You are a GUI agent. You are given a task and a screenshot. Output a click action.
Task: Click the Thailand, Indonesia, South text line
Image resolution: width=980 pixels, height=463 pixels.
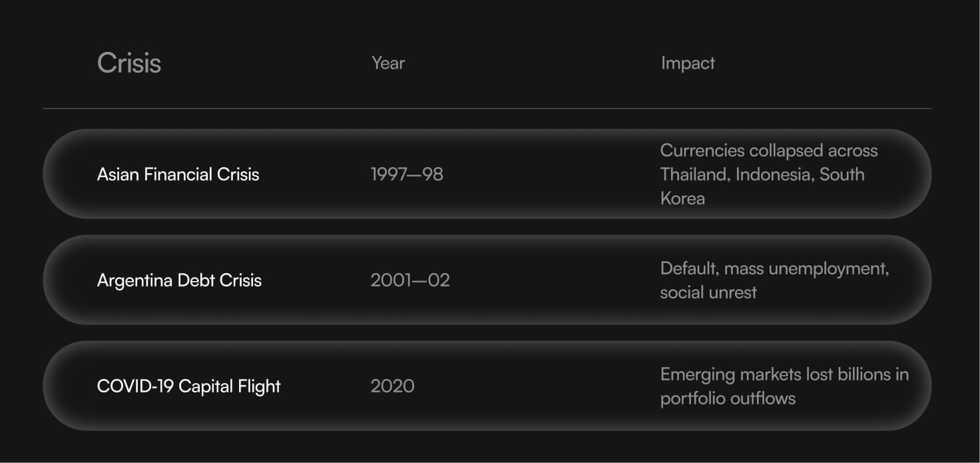coord(762,175)
